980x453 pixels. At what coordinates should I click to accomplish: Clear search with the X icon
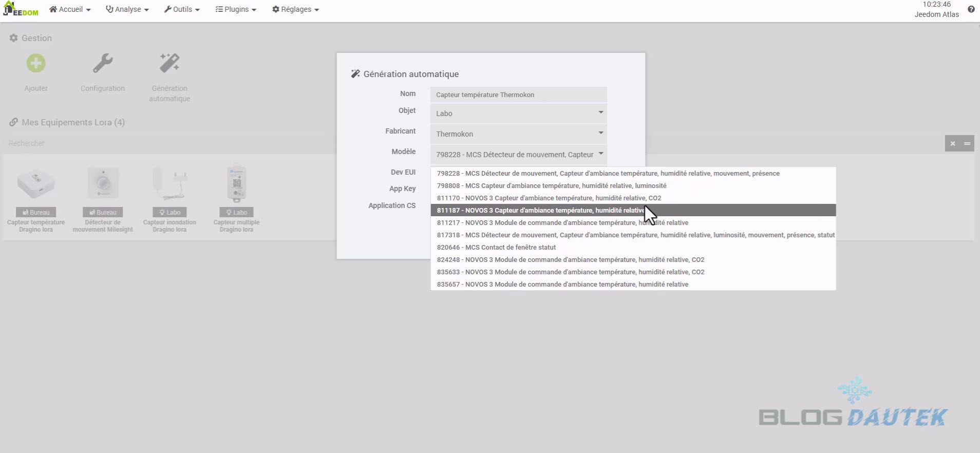[x=953, y=143]
